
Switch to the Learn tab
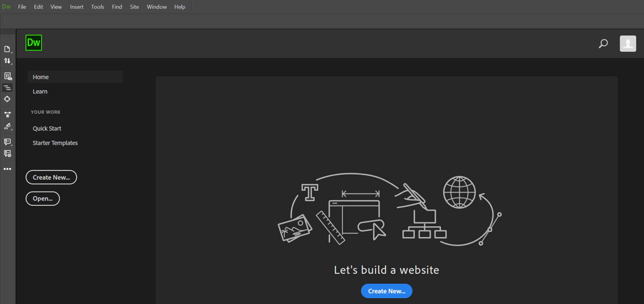[x=40, y=91]
